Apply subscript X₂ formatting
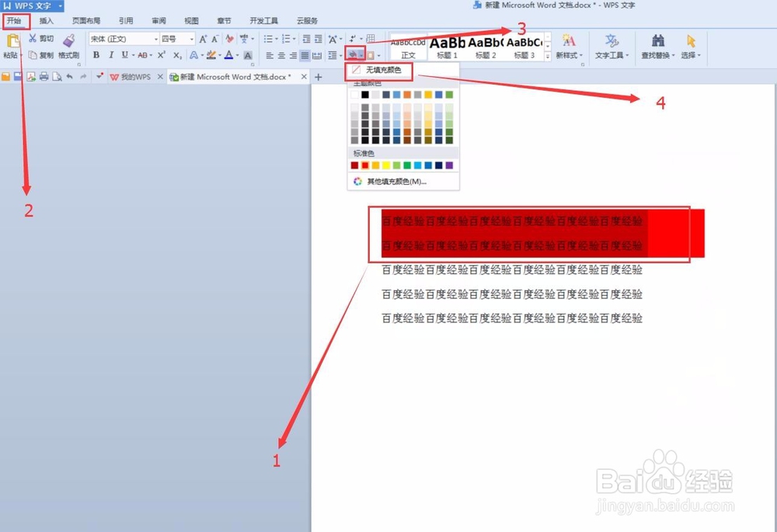 (177, 55)
